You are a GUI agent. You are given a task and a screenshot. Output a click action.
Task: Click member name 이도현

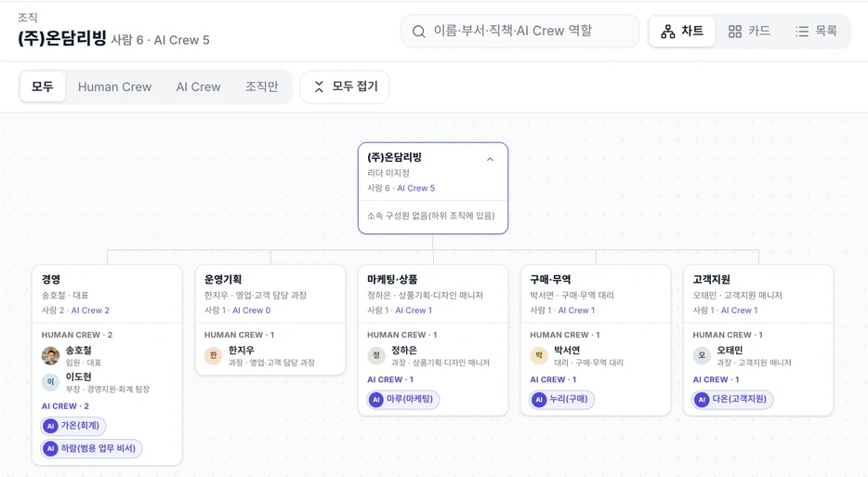79,377
